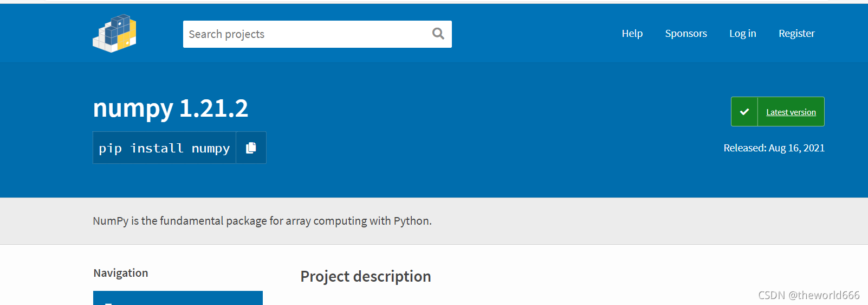Viewport: 868px width, 305px height.
Task: Open the Register page
Action: click(796, 34)
